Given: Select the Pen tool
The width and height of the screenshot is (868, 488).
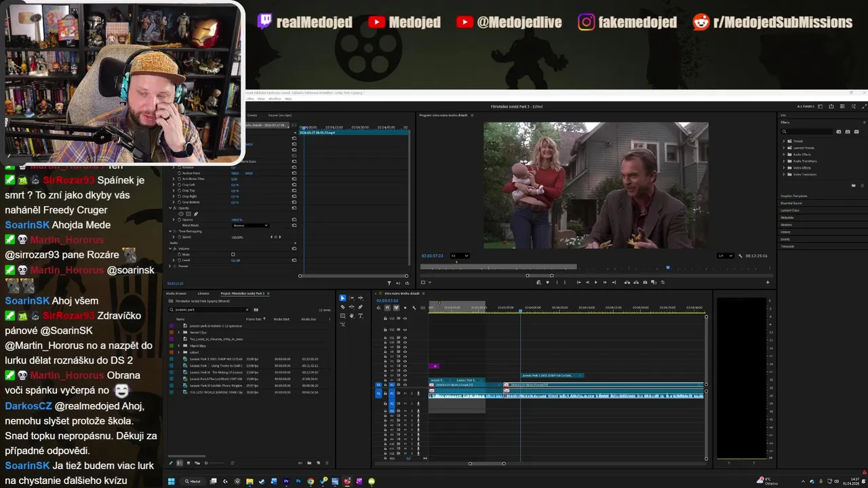Looking at the screenshot, I should (360, 307).
